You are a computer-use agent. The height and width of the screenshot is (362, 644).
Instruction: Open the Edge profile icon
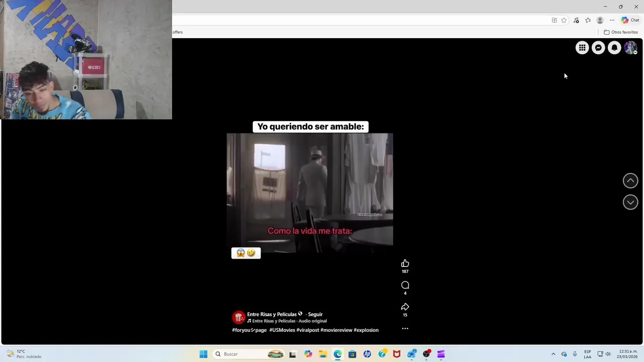[600, 20]
